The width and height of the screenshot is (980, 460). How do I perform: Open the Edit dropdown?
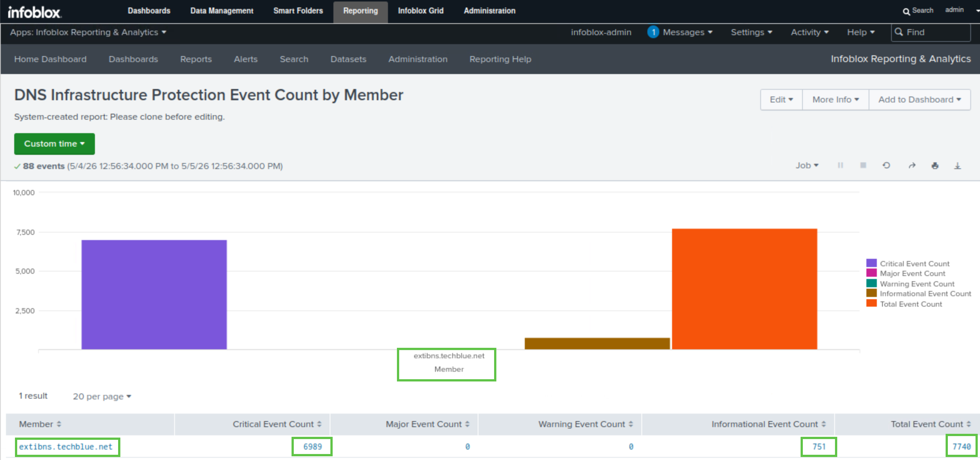(x=782, y=99)
